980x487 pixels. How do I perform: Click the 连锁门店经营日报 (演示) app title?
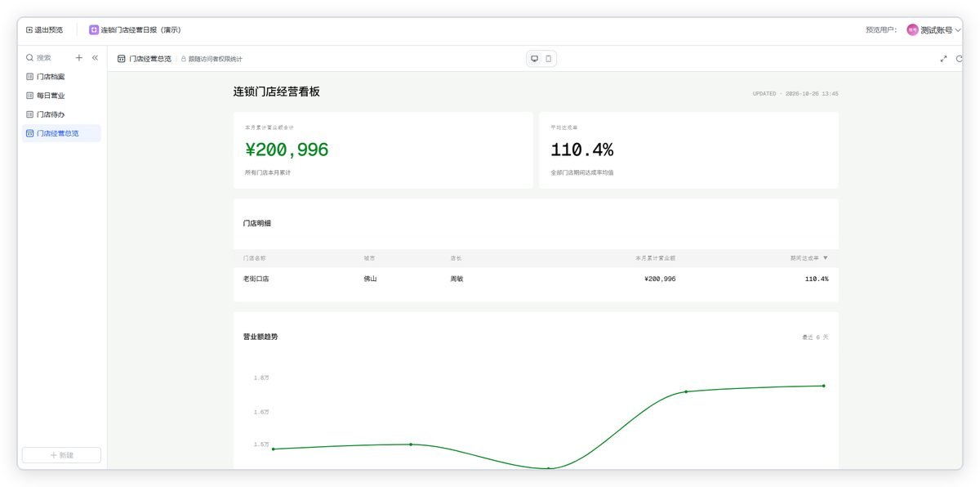140,29
